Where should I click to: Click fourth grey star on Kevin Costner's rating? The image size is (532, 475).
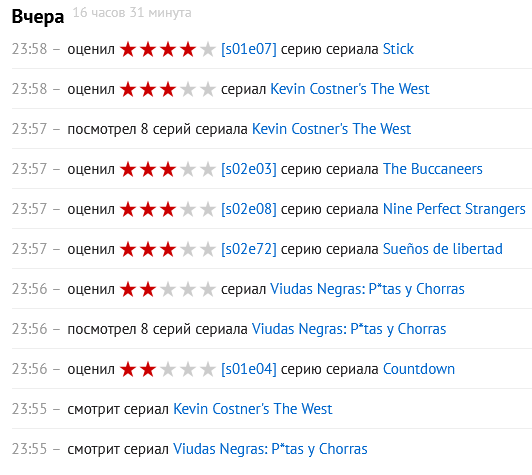pyautogui.click(x=188, y=90)
